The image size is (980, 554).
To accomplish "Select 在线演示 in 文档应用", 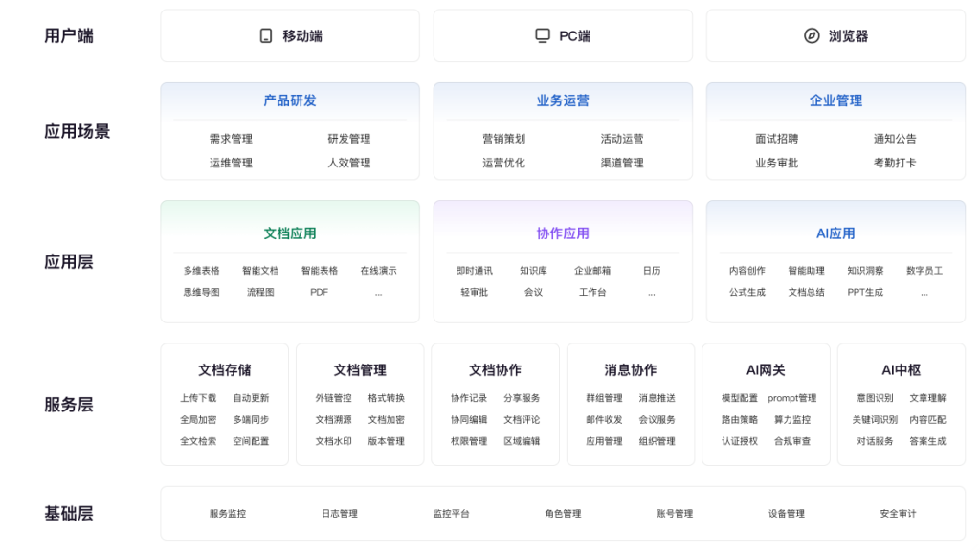I will 378,271.
